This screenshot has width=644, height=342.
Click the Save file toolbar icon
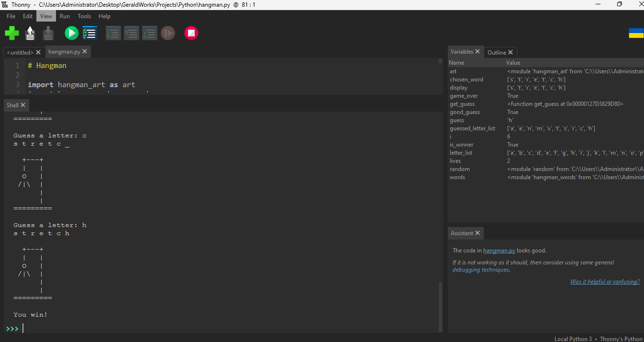48,33
